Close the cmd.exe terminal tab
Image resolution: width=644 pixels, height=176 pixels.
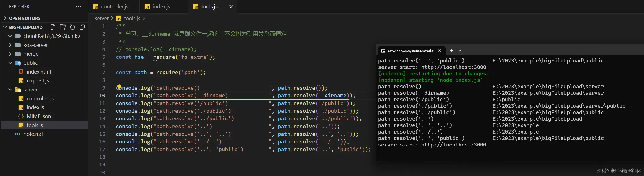pos(440,51)
